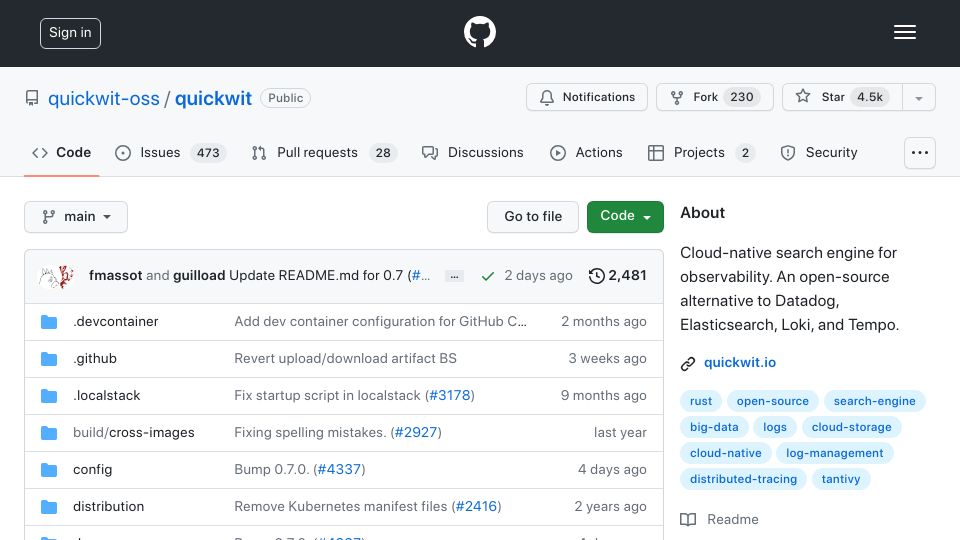Visit the quickwit.io website link
The width and height of the screenshot is (960, 540).
pos(740,362)
